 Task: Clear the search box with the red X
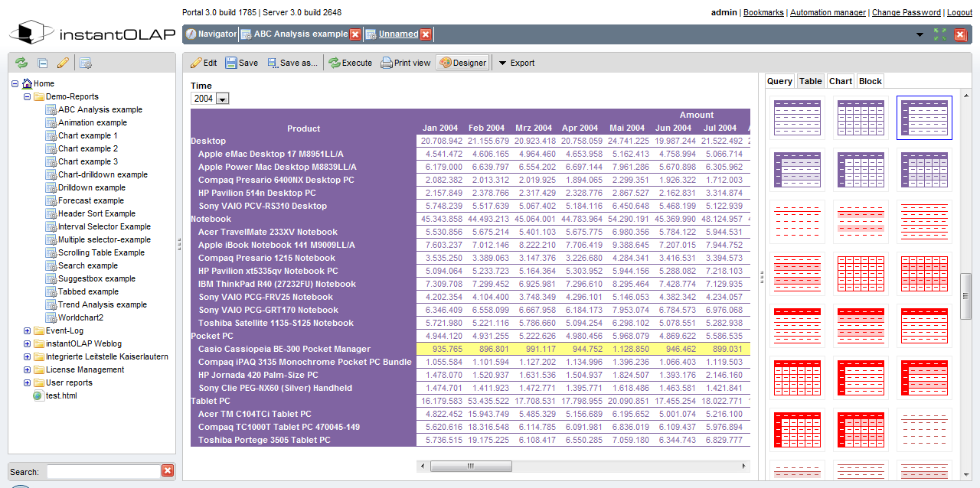click(168, 471)
